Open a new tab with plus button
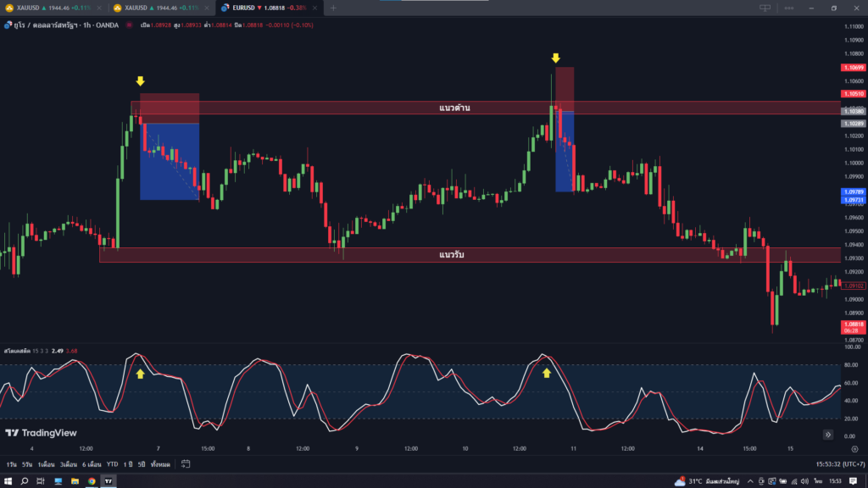868x488 pixels. pos(333,8)
